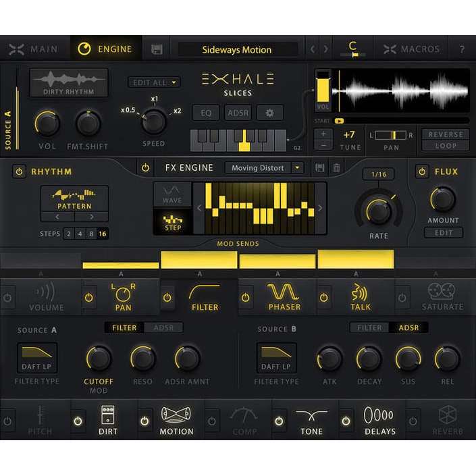Viewport: 476px width, 476px height.
Task: Open the Moving Distort preset dropdown arrow
Action: [297, 167]
